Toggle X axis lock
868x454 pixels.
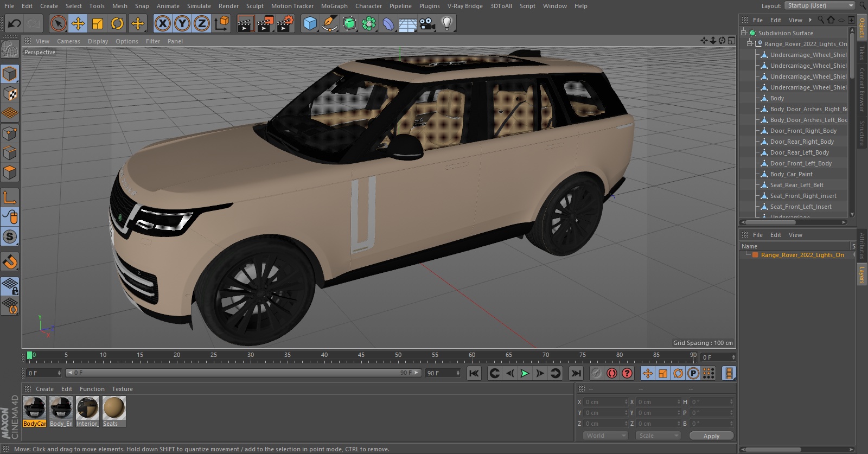(x=162, y=23)
